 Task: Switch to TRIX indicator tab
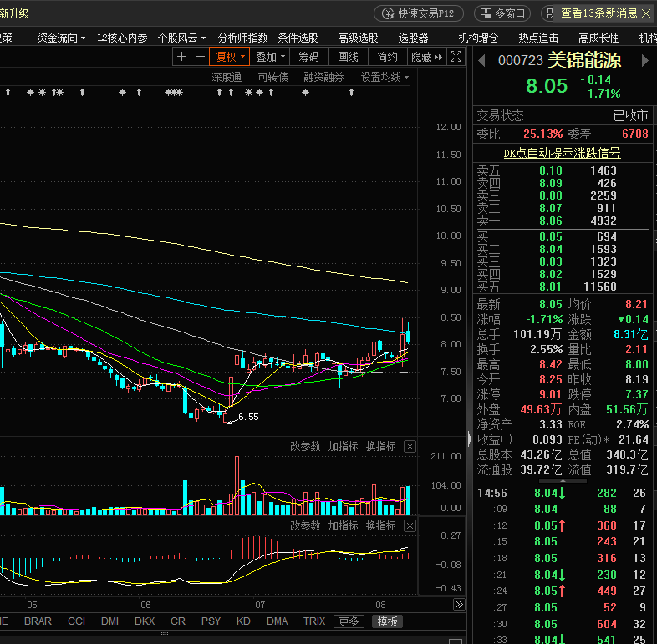(314, 621)
